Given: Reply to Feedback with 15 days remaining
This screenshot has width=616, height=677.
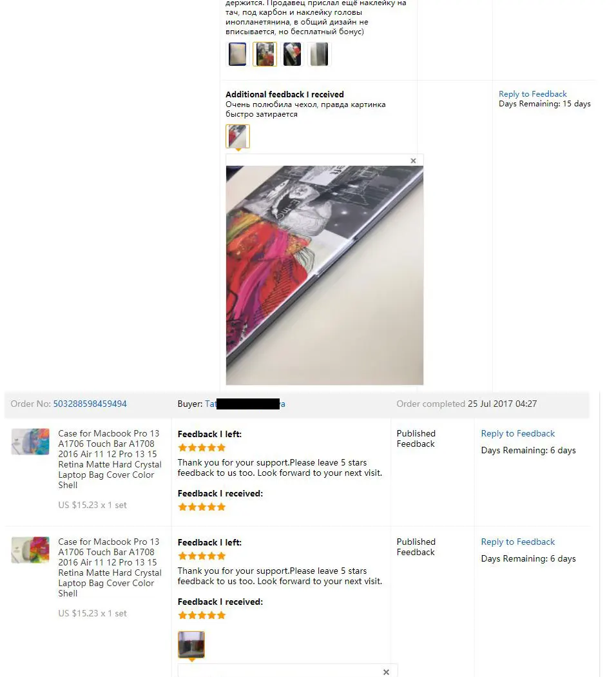Looking at the screenshot, I should coord(533,94).
